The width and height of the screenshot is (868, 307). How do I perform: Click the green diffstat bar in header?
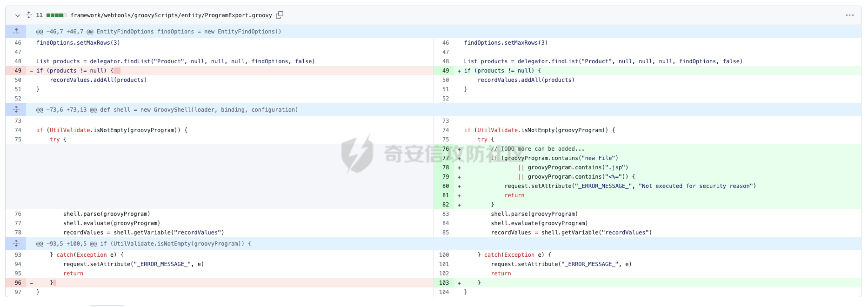pyautogui.click(x=56, y=15)
